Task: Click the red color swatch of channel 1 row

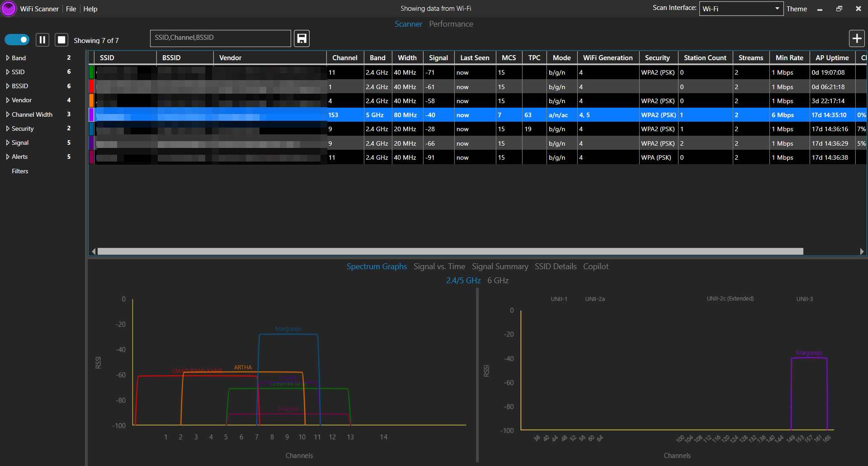Action: pos(91,86)
